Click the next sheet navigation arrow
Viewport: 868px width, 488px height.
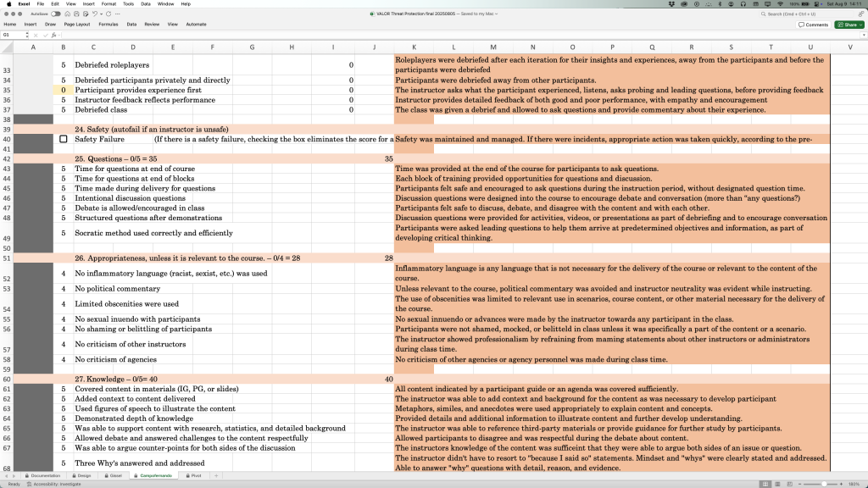coord(15,476)
